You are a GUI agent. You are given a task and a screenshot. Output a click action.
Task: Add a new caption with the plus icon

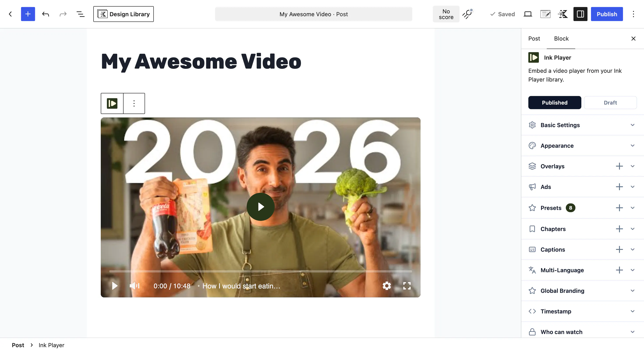(619, 249)
